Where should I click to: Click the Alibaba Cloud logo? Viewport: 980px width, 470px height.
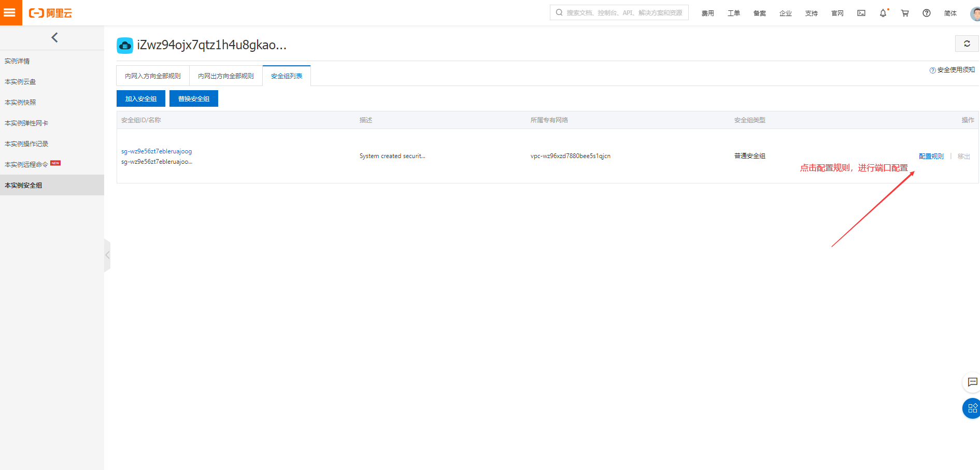(50, 13)
